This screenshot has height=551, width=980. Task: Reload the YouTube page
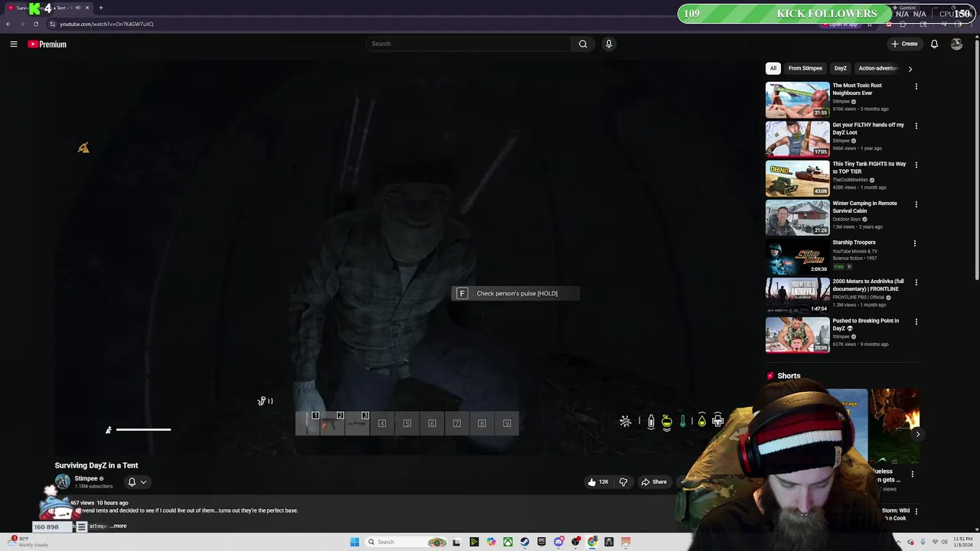tap(35, 24)
